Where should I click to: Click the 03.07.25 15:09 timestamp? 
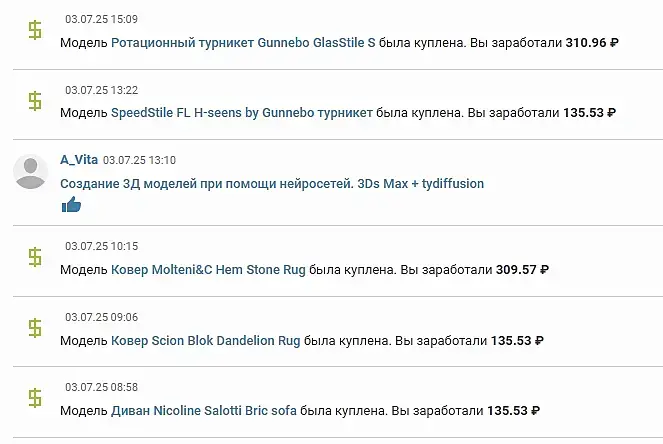[x=101, y=19]
